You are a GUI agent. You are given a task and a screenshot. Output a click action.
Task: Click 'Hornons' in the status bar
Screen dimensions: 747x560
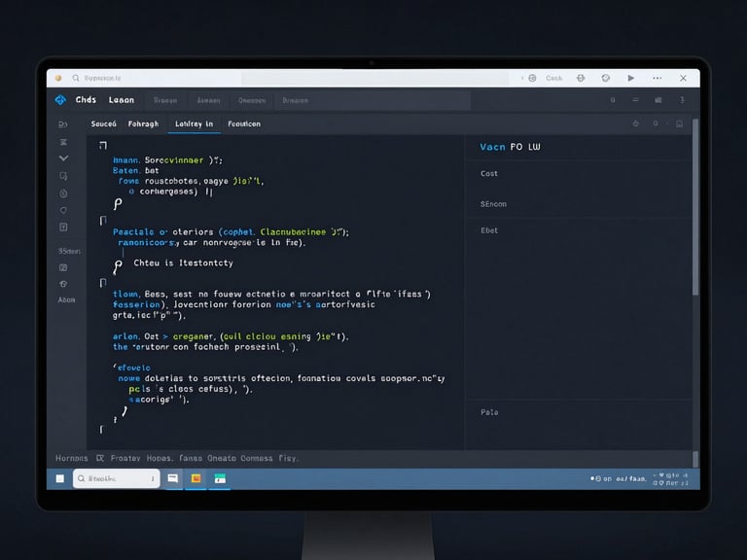71,458
